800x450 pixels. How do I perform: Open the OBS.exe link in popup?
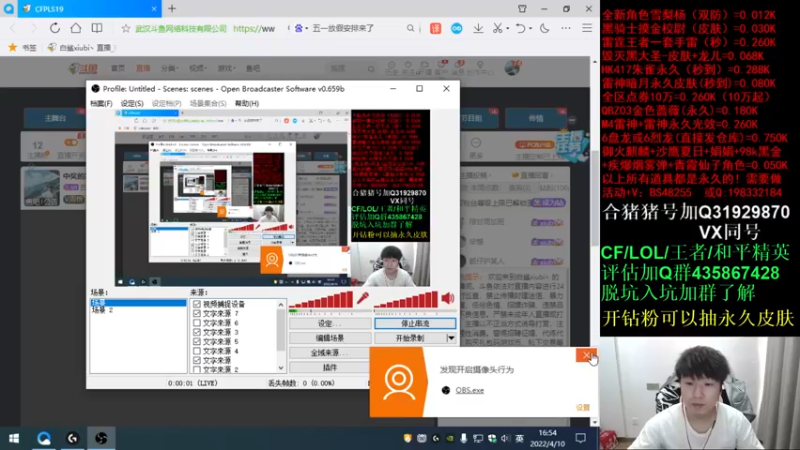[x=469, y=390]
